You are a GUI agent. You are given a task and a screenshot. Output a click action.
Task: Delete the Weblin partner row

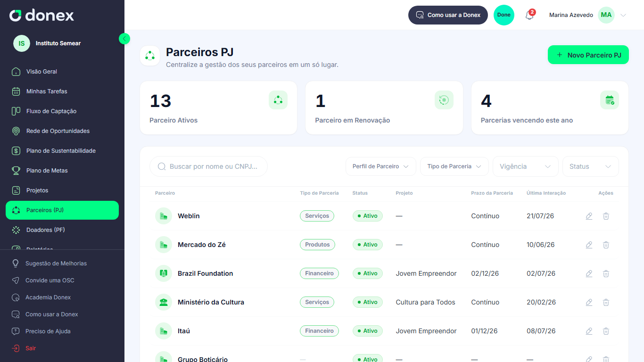tap(606, 216)
